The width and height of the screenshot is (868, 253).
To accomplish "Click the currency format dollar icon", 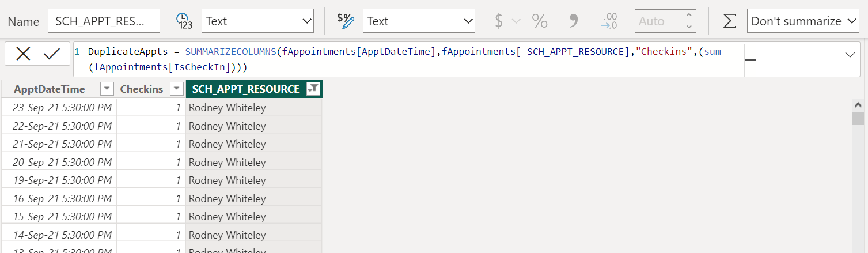I will click(499, 21).
